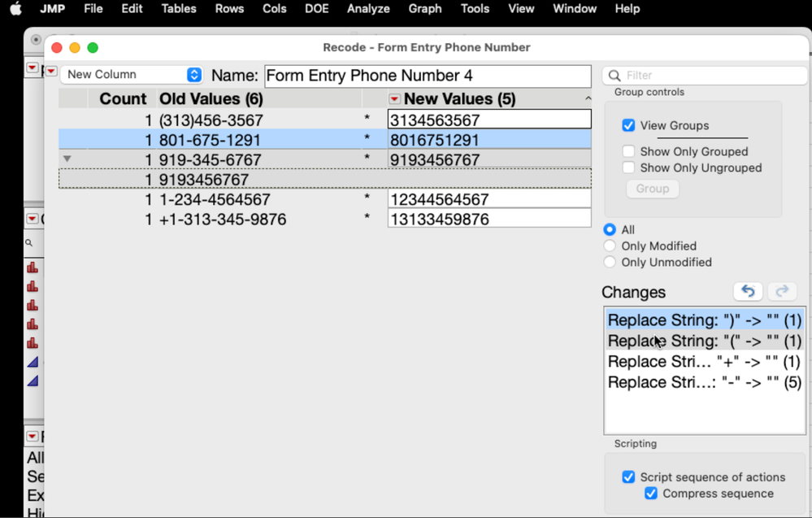Open the Rows menu
Viewport: 812px width, 518px height.
[x=229, y=9]
